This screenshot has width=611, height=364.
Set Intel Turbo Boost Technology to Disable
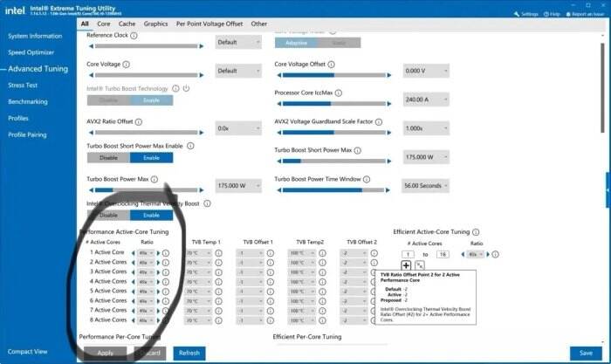point(108,100)
